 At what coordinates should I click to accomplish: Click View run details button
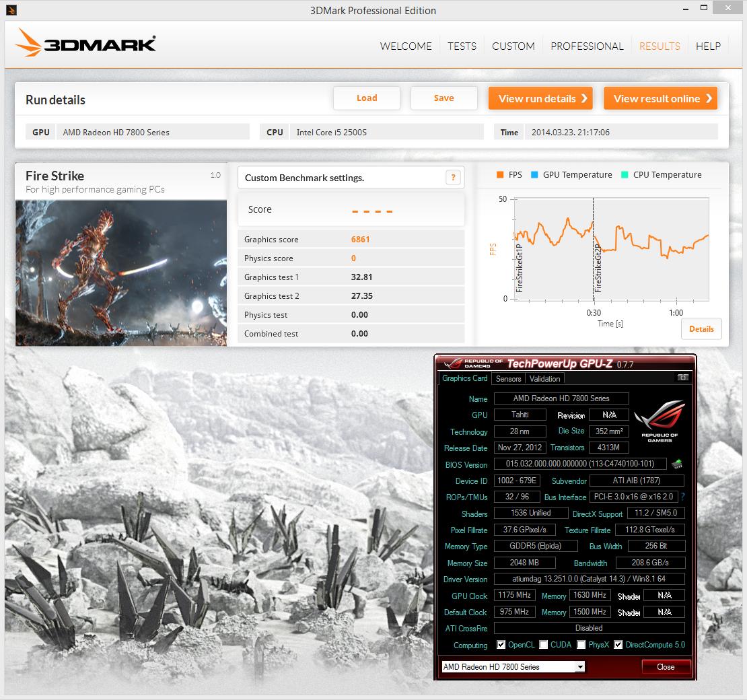pos(540,98)
